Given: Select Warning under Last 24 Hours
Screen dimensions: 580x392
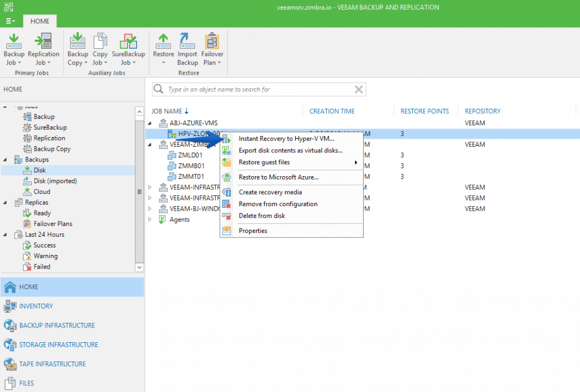Looking at the screenshot, I should (45, 256).
